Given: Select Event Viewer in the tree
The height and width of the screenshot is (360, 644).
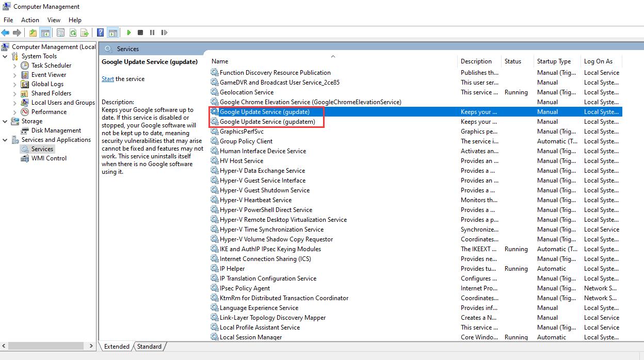Looking at the screenshot, I should 49,75.
